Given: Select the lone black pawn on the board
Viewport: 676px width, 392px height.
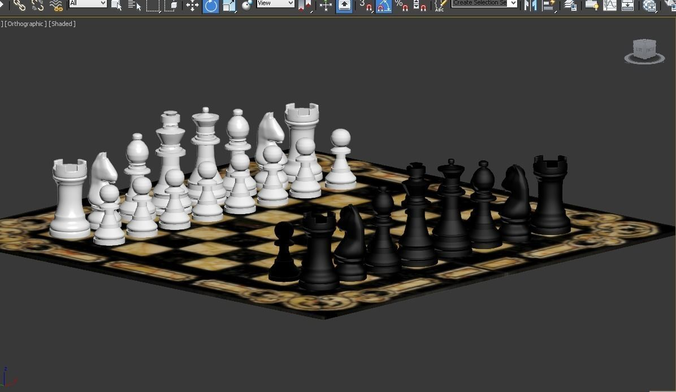Looking at the screenshot, I should [284, 252].
